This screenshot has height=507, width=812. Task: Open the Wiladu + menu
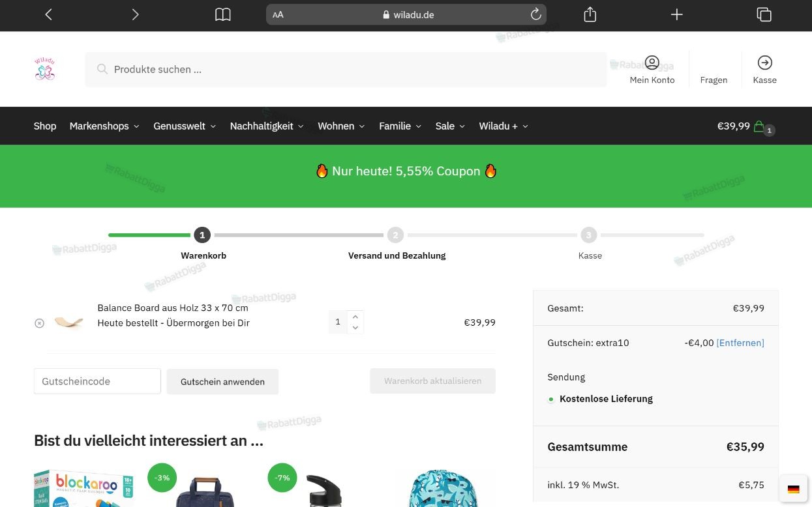pyautogui.click(x=504, y=126)
